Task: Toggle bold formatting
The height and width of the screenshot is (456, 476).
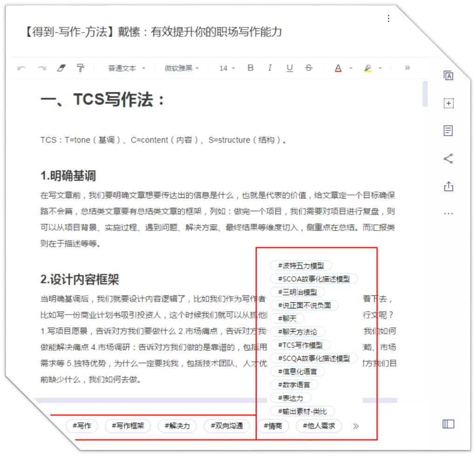Action: 251,68
